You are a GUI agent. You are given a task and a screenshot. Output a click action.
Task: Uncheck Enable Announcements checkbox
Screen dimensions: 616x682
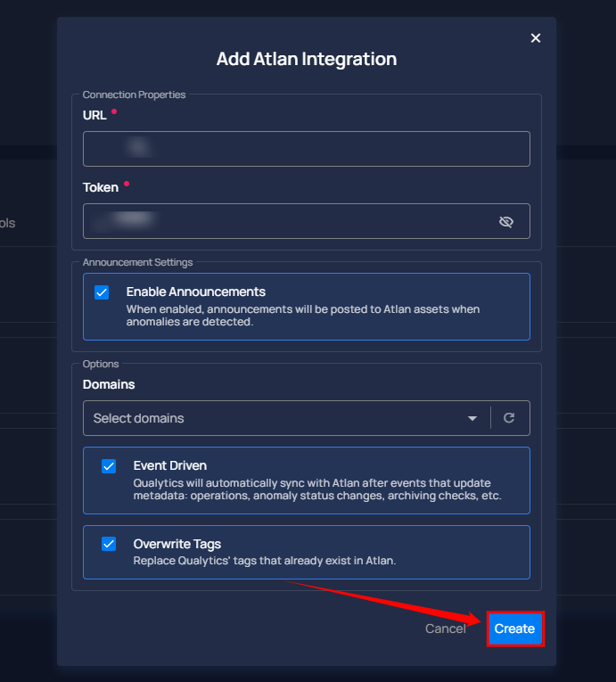coord(102,292)
